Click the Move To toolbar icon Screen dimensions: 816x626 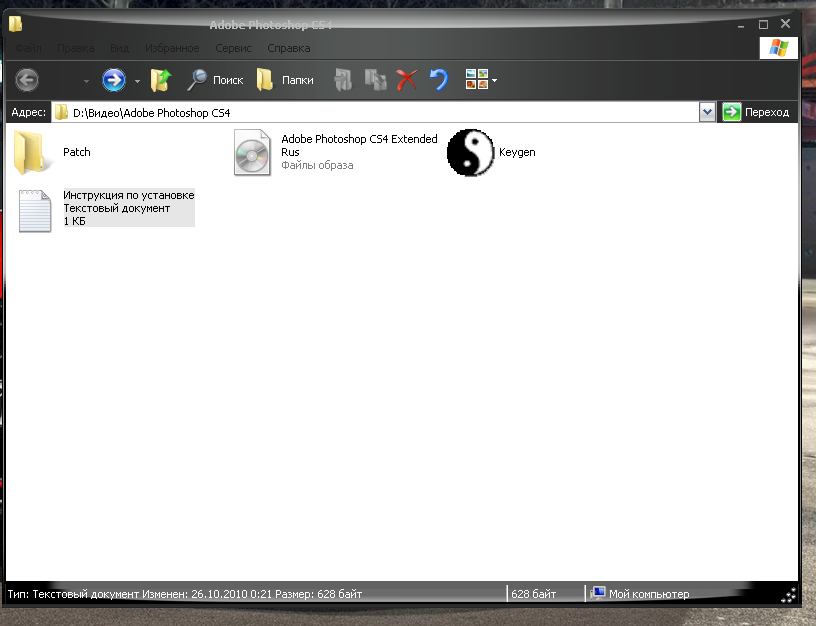[343, 80]
